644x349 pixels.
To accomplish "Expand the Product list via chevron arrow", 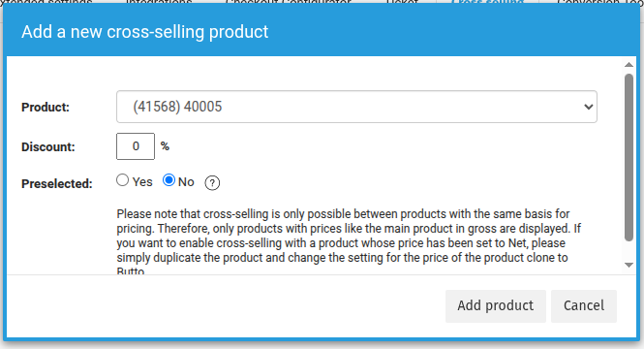I will coord(588,107).
